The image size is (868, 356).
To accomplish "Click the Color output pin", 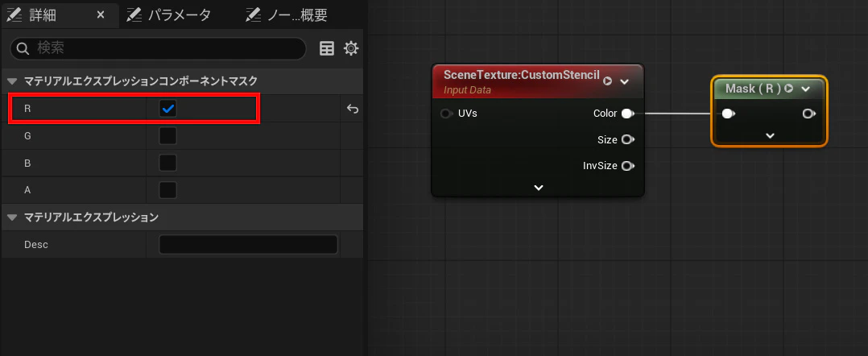I will [628, 114].
